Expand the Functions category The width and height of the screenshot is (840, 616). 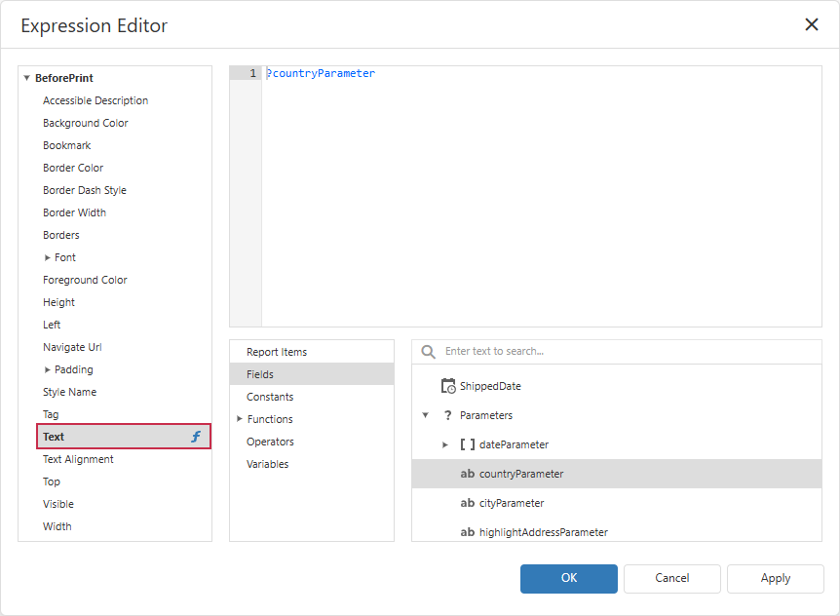tap(240, 419)
